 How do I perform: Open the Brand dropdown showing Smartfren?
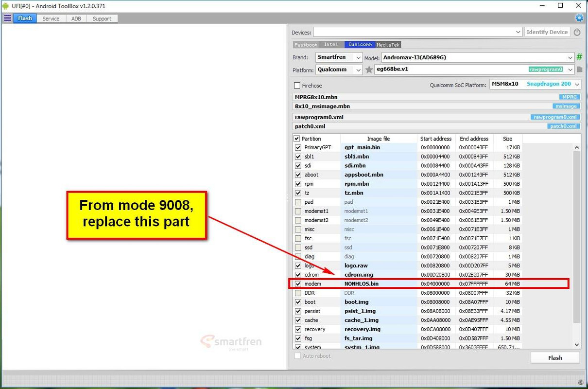pyautogui.click(x=339, y=57)
